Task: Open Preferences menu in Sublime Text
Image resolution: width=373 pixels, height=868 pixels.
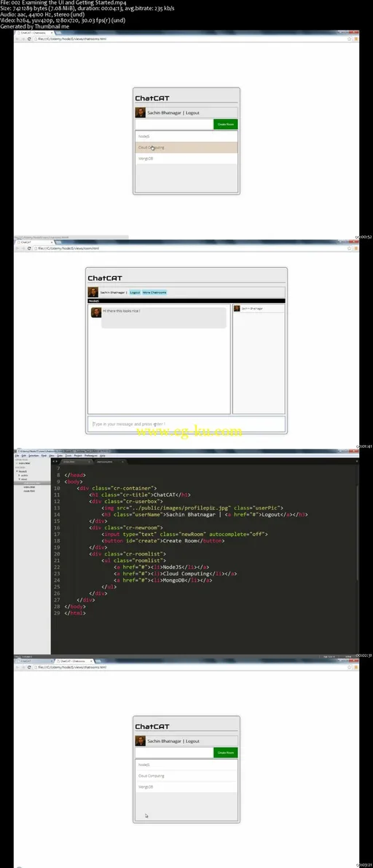Action: tap(91, 456)
